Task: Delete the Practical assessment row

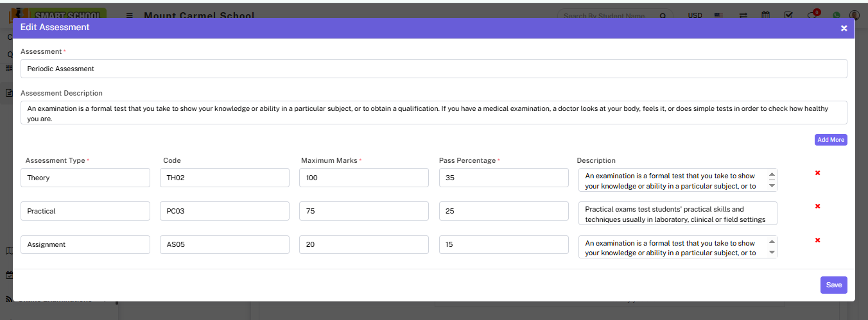Action: [x=817, y=206]
